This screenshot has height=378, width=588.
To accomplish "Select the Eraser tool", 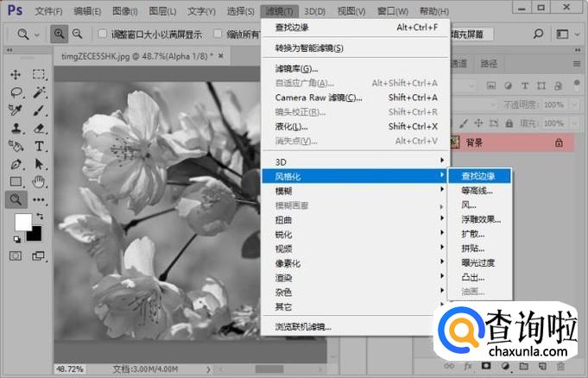I will click(x=39, y=129).
